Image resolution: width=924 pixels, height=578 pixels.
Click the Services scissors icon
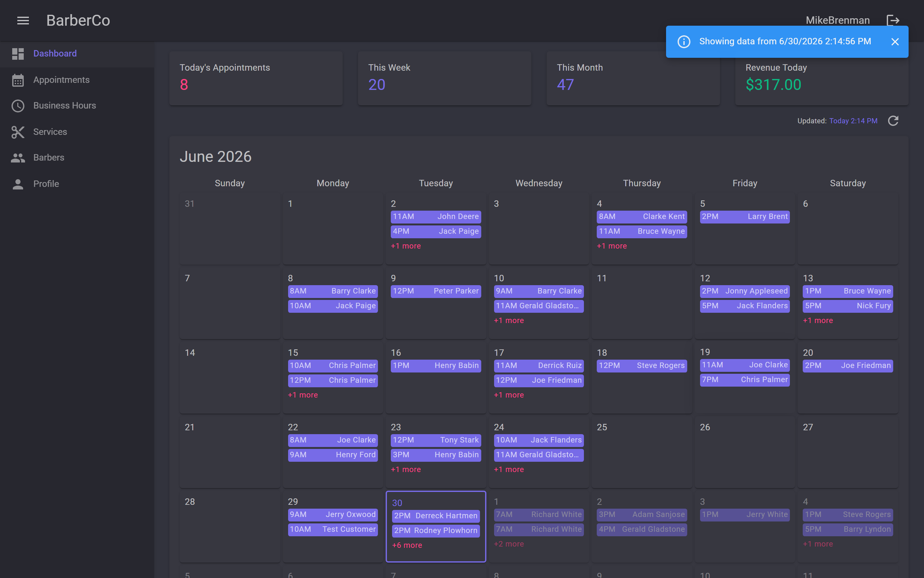point(18,132)
